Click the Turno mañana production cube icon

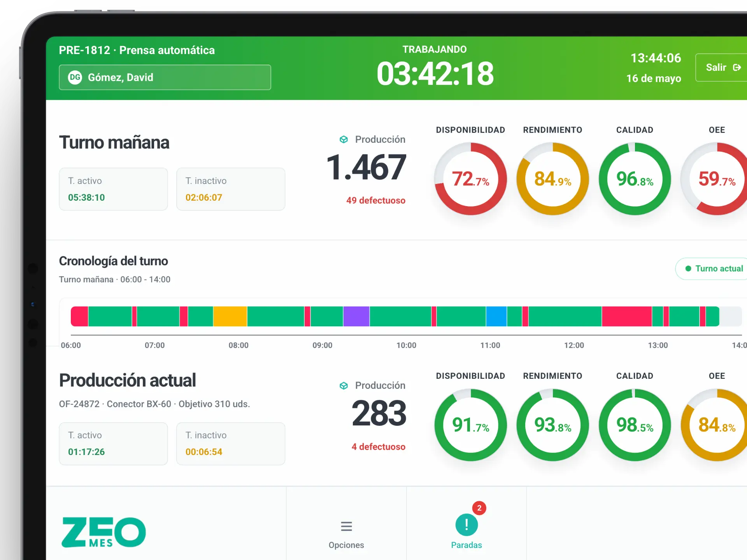344,140
